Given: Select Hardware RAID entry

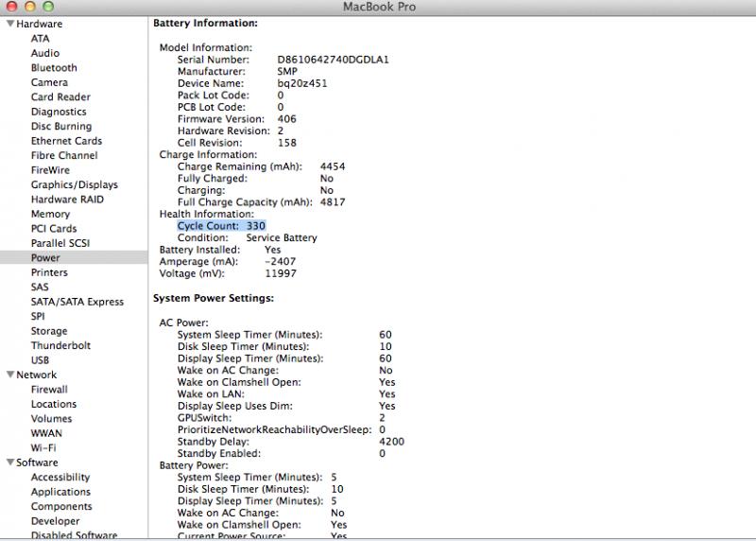Looking at the screenshot, I should tap(67, 200).
